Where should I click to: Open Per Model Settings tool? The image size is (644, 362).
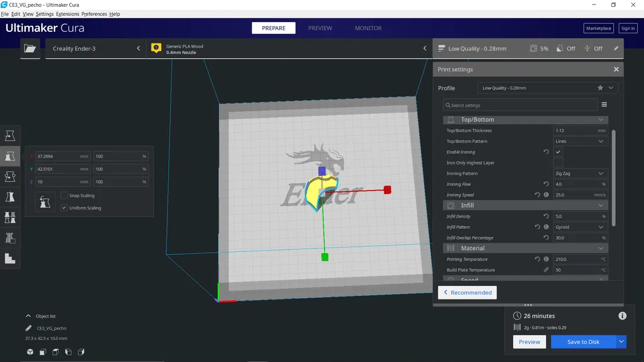point(10,218)
